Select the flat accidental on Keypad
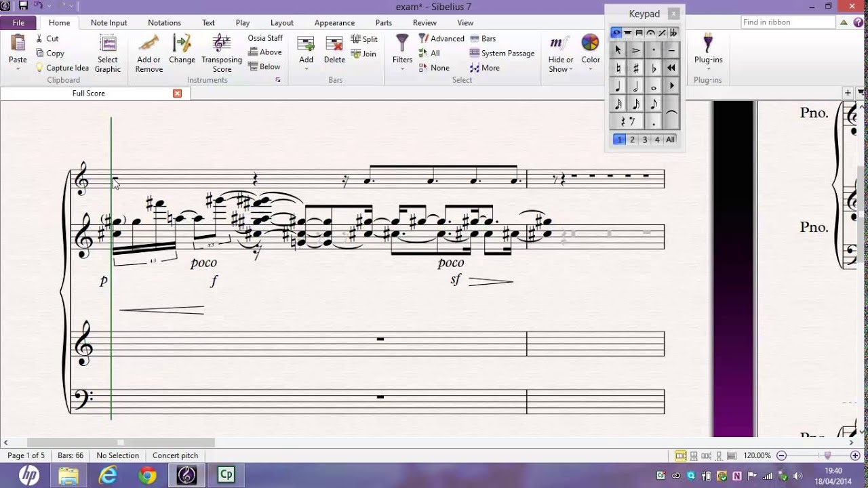 [654, 68]
